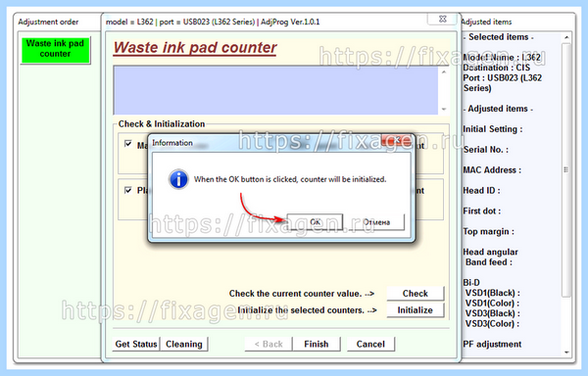
Task: Click 'Serial No. :' in Adjusted items
Action: tap(486, 150)
